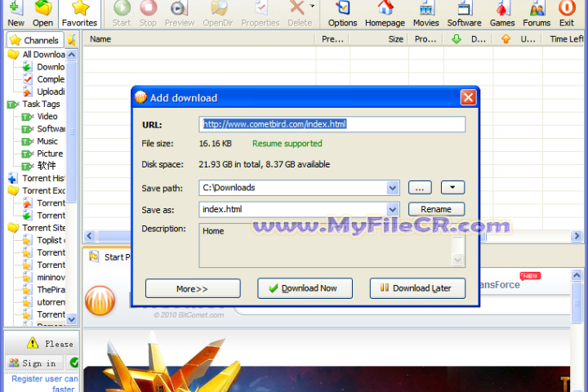Click the OpenDir toolbar icon
Screen dimensions: 588x392
point(218,14)
